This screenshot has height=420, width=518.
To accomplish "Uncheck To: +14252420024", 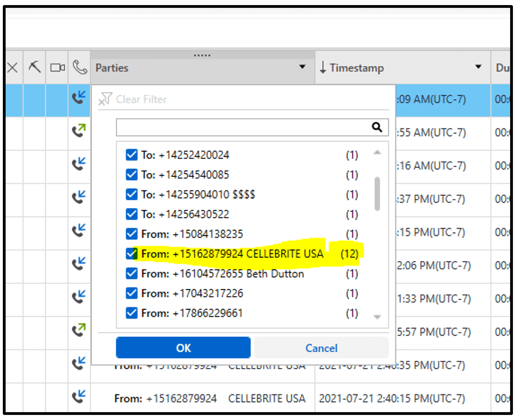I will point(132,155).
